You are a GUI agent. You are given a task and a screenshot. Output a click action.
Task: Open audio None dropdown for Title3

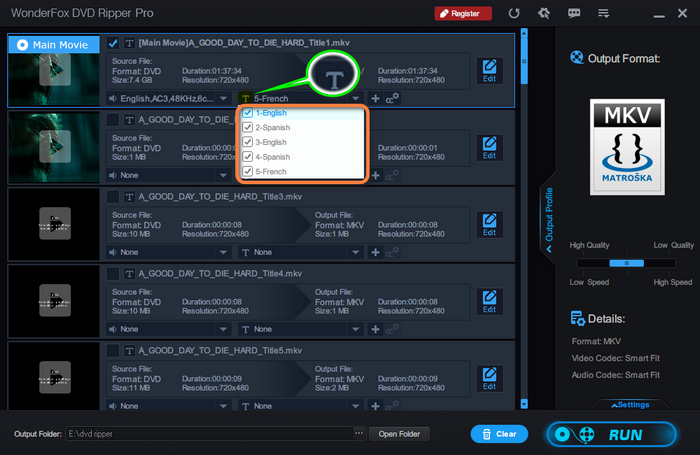coord(223,252)
